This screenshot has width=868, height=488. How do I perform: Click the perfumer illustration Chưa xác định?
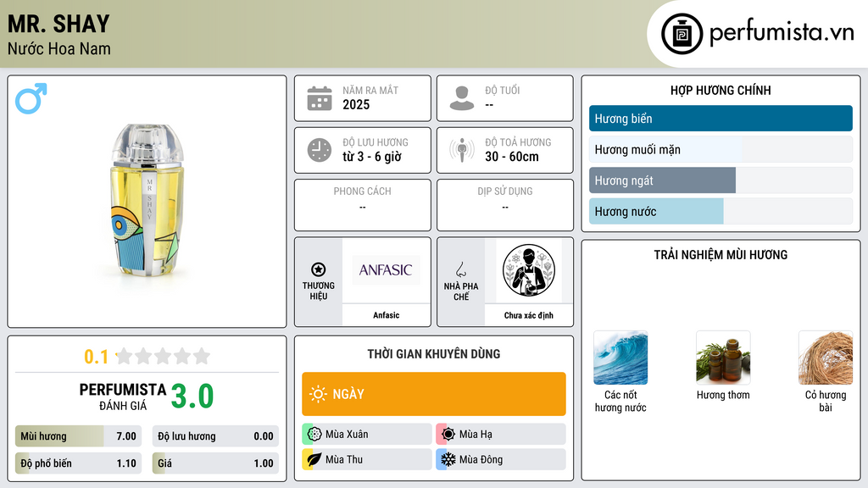click(529, 270)
